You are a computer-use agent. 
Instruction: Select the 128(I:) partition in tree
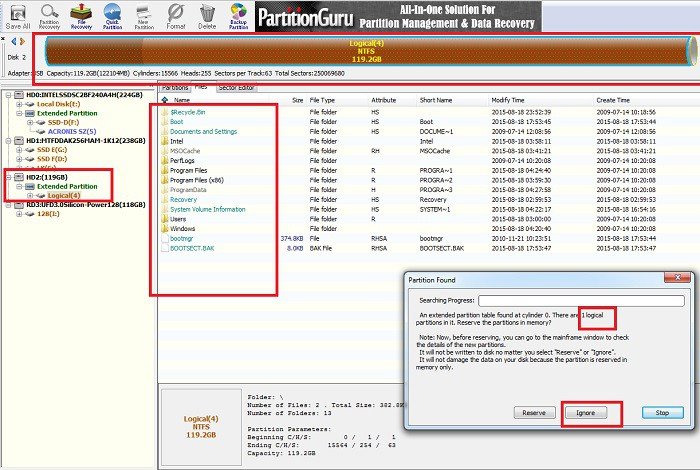pos(48,214)
